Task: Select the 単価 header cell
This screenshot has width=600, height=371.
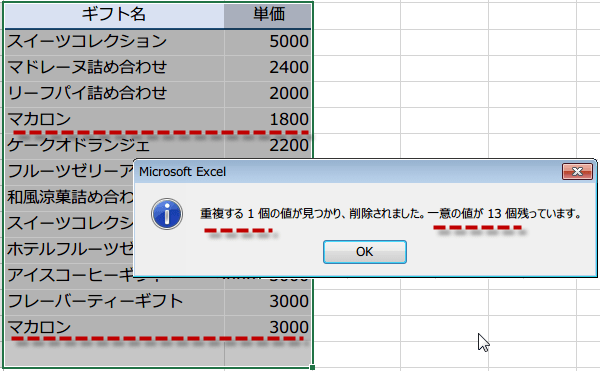Action: coord(268,15)
